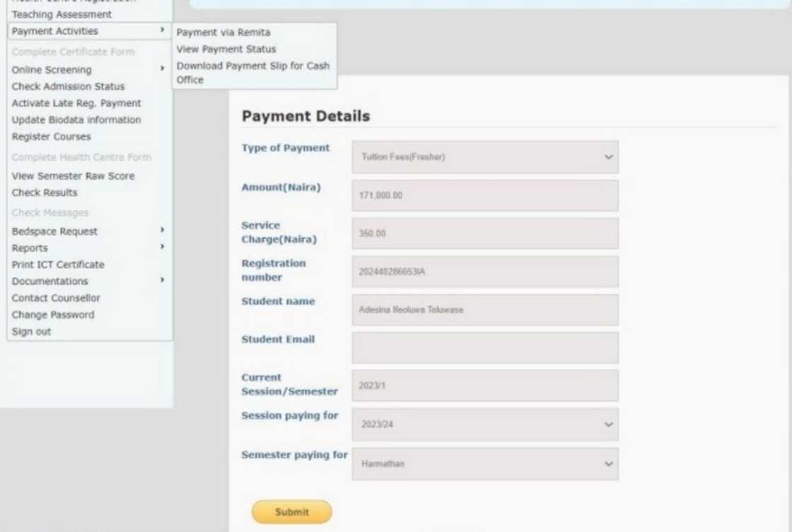
Task: Expand the Session paying for dropdown
Action: pyautogui.click(x=485, y=425)
